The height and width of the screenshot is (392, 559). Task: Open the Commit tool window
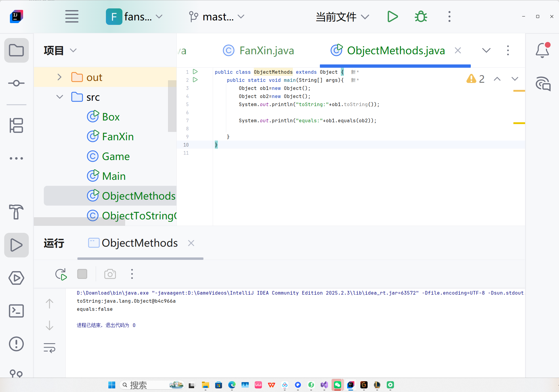click(x=17, y=83)
